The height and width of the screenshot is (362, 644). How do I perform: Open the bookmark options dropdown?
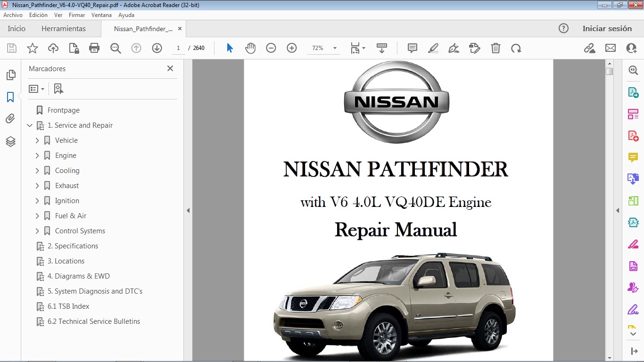pyautogui.click(x=37, y=89)
